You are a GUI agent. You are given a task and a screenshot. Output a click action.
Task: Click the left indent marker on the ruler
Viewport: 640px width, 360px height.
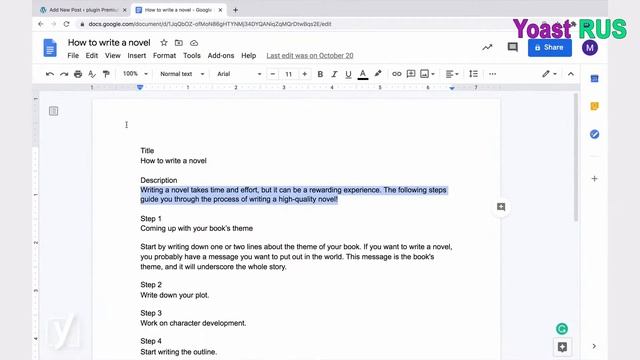140,87
